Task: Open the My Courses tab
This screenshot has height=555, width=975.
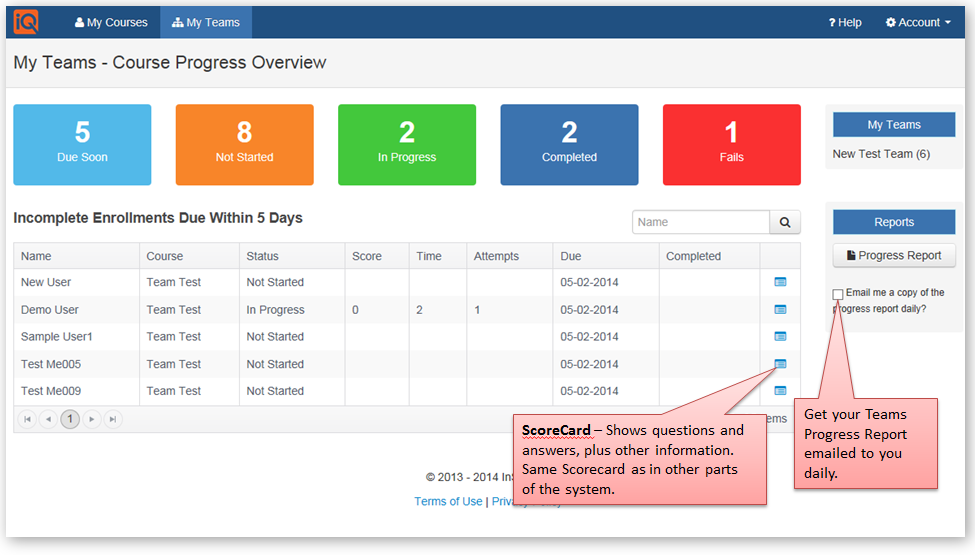Action: pos(111,22)
